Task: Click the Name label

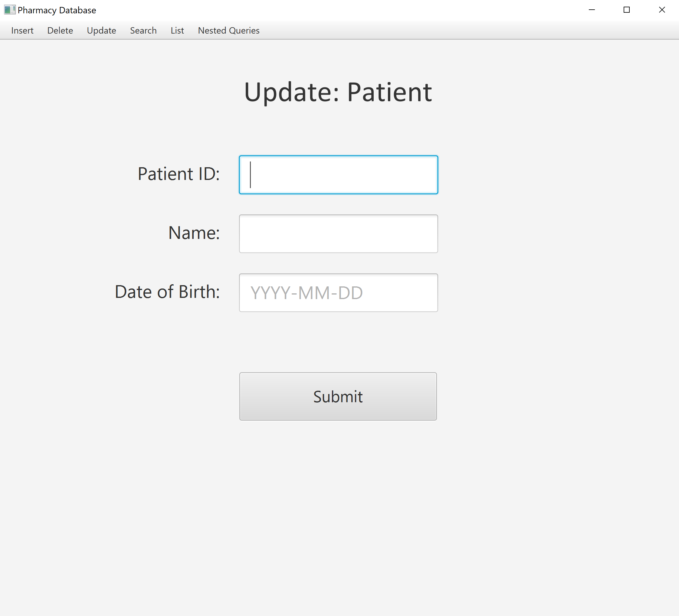Action: click(x=194, y=232)
